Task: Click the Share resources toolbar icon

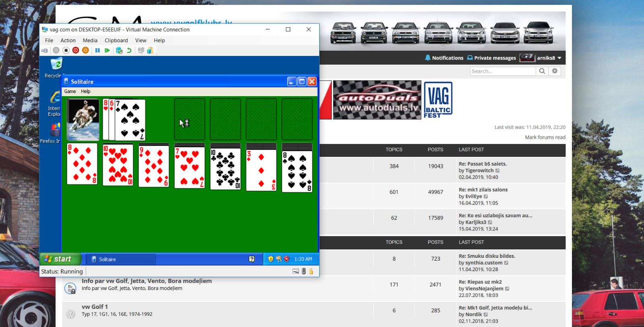Action: point(150,50)
